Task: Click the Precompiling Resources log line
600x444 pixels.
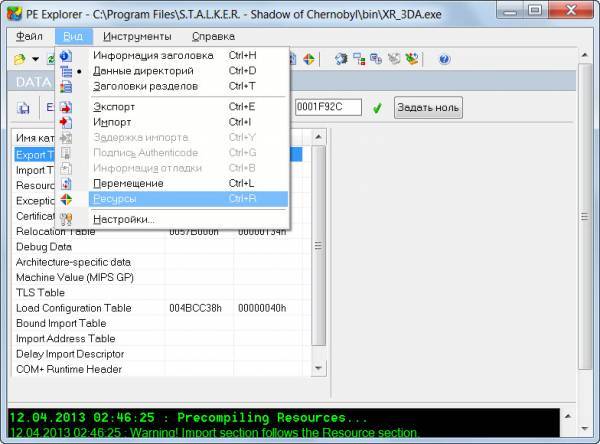Action: (x=188, y=418)
